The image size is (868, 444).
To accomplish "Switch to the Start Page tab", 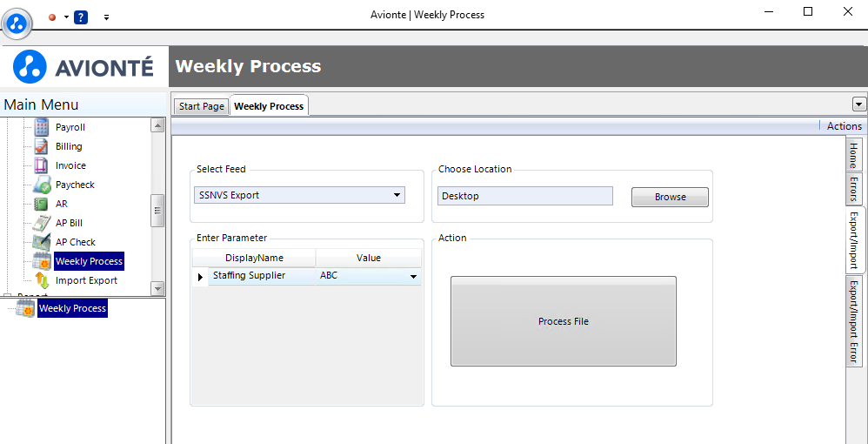I will coord(202,106).
